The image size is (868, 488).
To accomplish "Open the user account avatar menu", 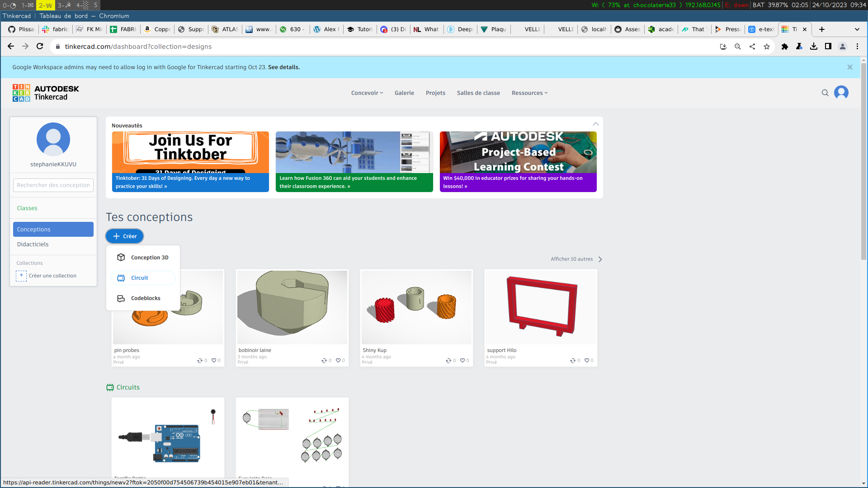I will [x=841, y=93].
